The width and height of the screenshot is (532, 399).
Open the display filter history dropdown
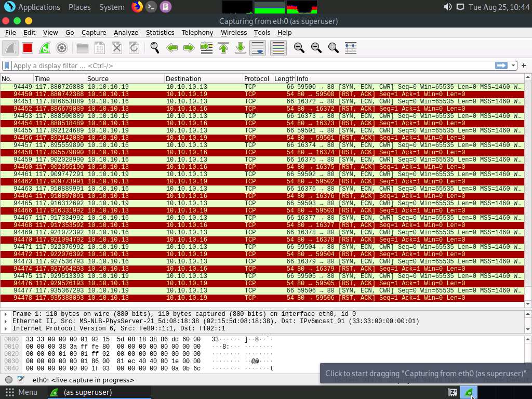(513, 65)
